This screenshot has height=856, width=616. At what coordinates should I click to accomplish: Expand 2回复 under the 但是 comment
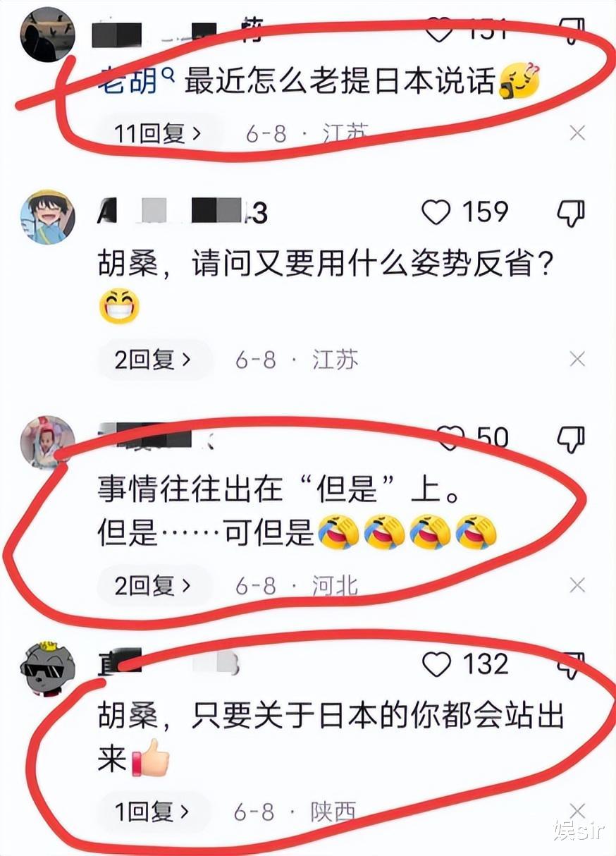coord(153,585)
